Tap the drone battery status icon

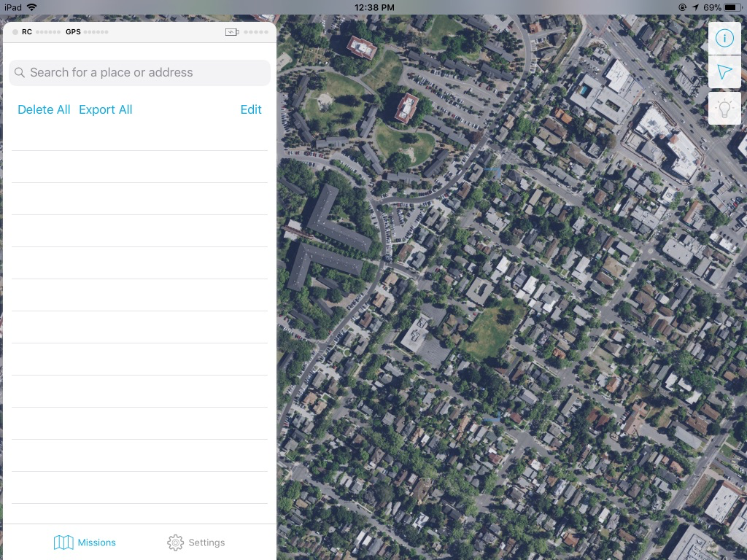[232, 32]
